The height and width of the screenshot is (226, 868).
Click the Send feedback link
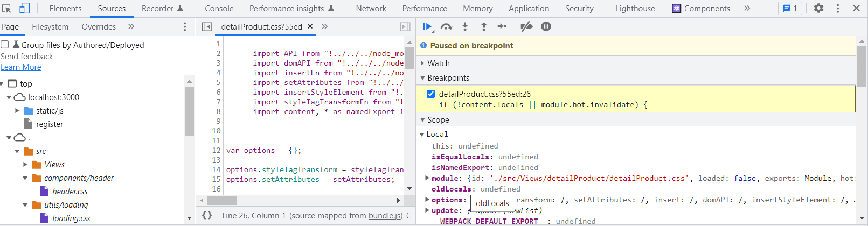coord(27,56)
